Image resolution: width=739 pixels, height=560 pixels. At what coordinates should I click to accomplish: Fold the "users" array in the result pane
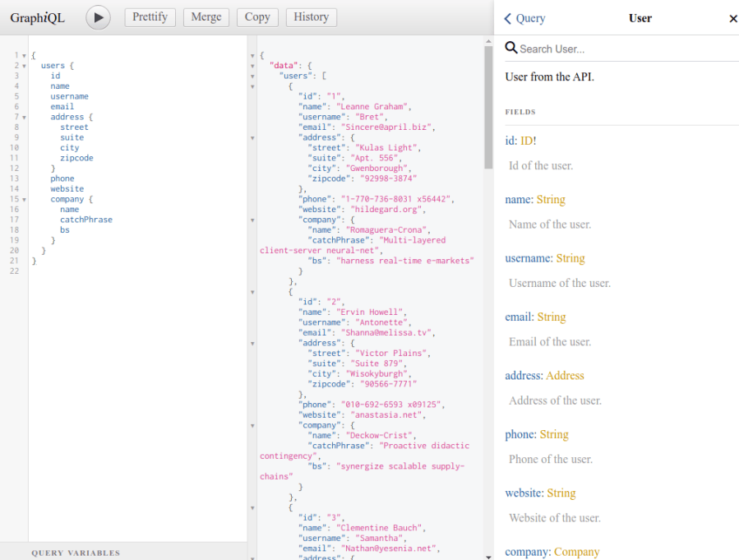pos(252,76)
